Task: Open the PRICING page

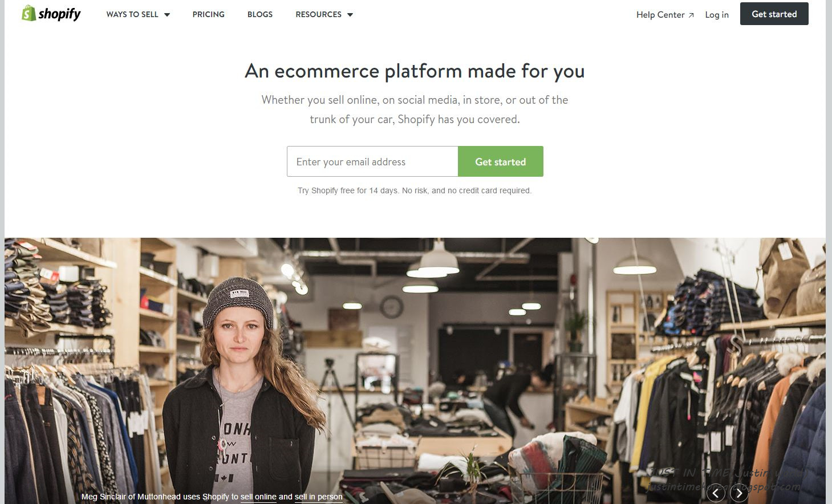Action: [208, 14]
